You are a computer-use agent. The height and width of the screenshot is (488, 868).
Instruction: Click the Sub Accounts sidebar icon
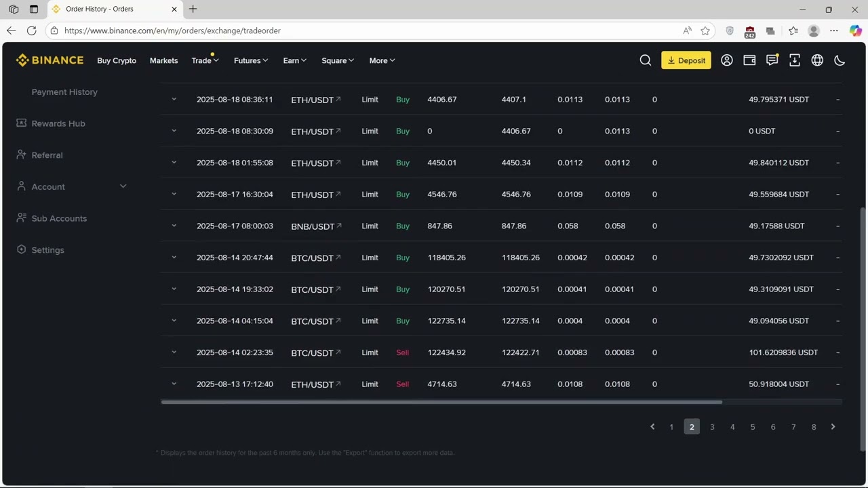pyautogui.click(x=21, y=218)
